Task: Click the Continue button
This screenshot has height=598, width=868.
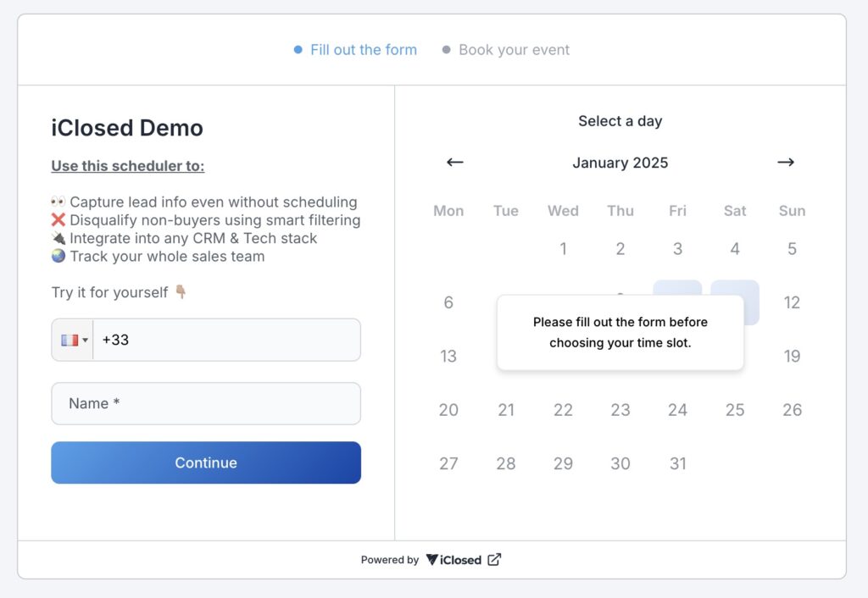Action: click(206, 462)
